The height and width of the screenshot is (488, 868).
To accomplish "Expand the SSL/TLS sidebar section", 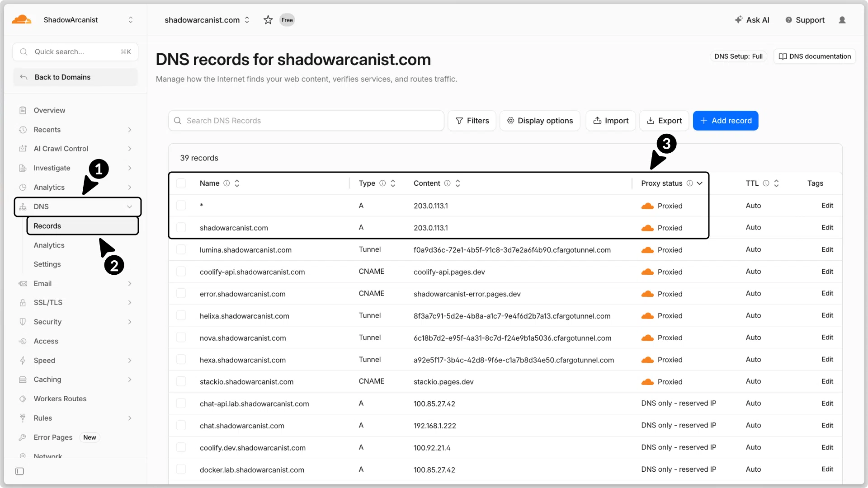I will 130,303.
